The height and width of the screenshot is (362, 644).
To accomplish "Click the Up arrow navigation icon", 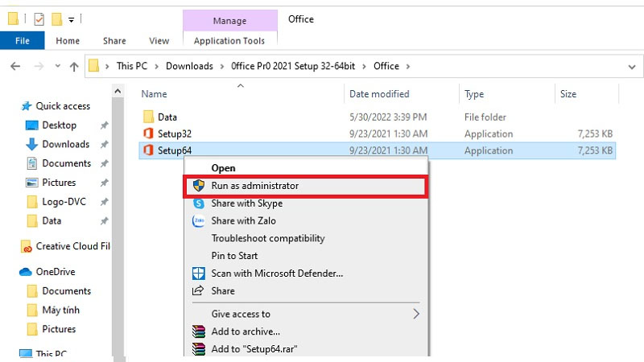I will [74, 66].
